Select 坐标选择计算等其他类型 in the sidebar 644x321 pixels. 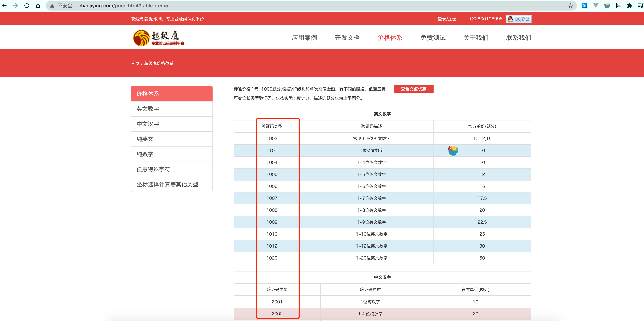167,185
